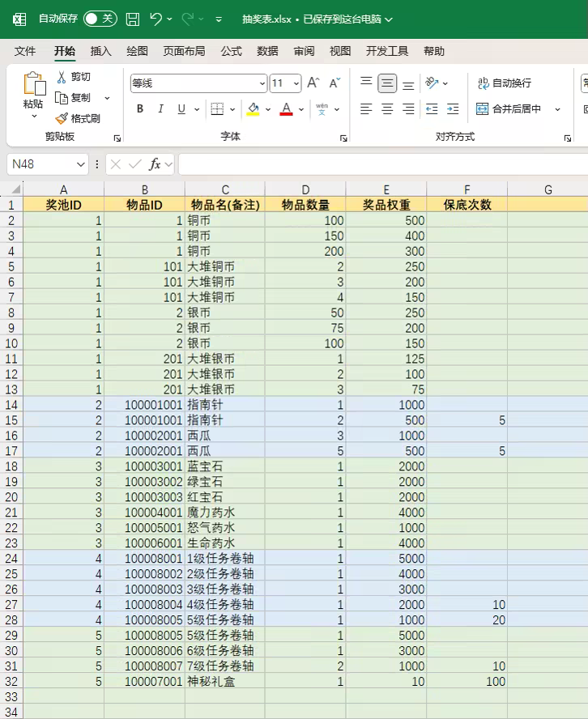Open the font name 等线 dropdown
The width and height of the screenshot is (588, 719).
click(x=262, y=83)
